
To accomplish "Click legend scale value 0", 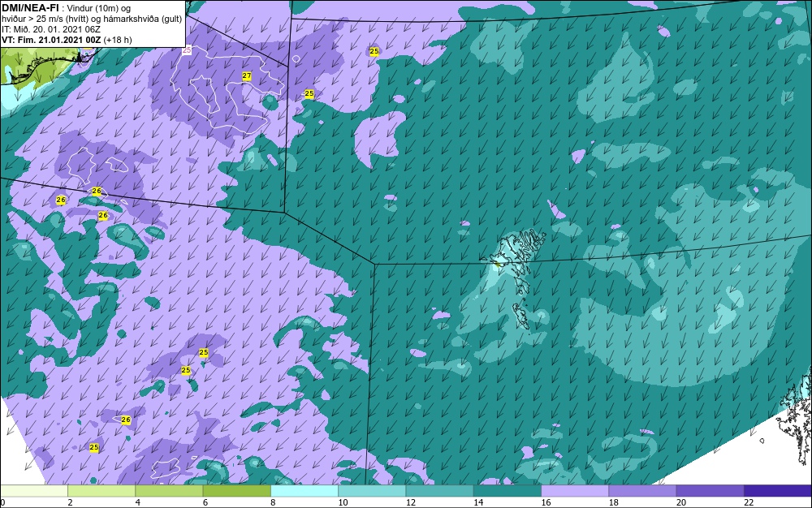I will (2, 502).
